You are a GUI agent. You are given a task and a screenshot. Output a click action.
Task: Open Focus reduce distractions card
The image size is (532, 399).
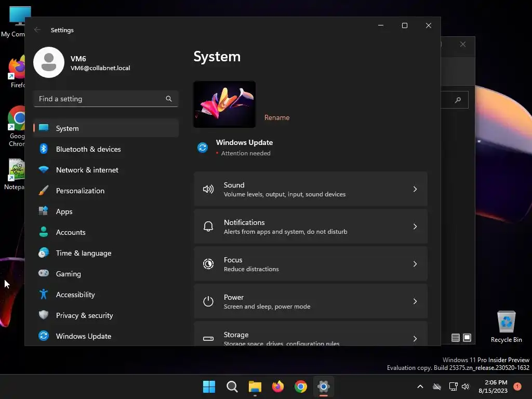311,263
